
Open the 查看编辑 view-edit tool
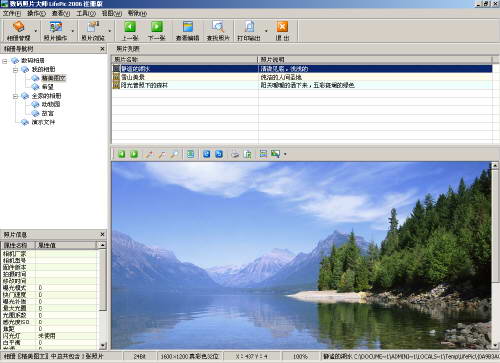pyautogui.click(x=188, y=31)
